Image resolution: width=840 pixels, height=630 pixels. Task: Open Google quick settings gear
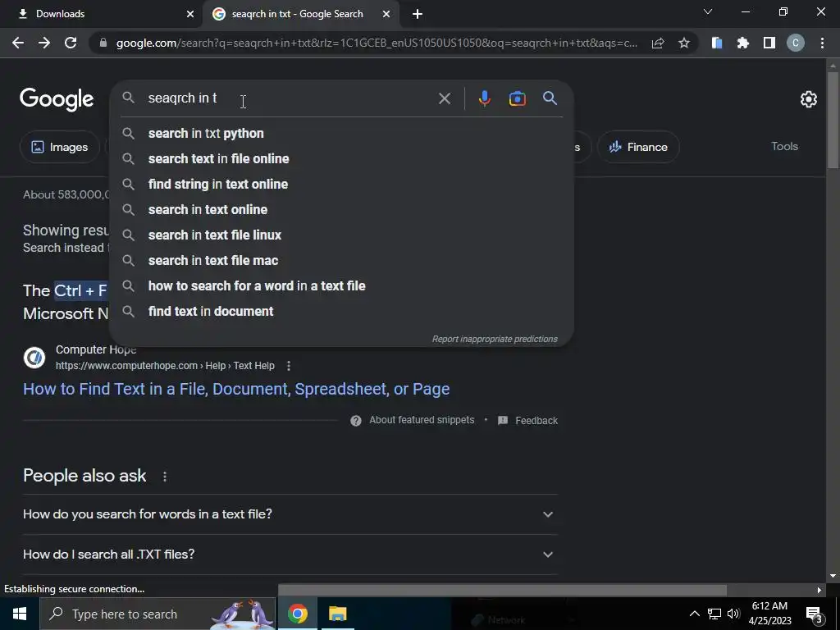(x=808, y=99)
